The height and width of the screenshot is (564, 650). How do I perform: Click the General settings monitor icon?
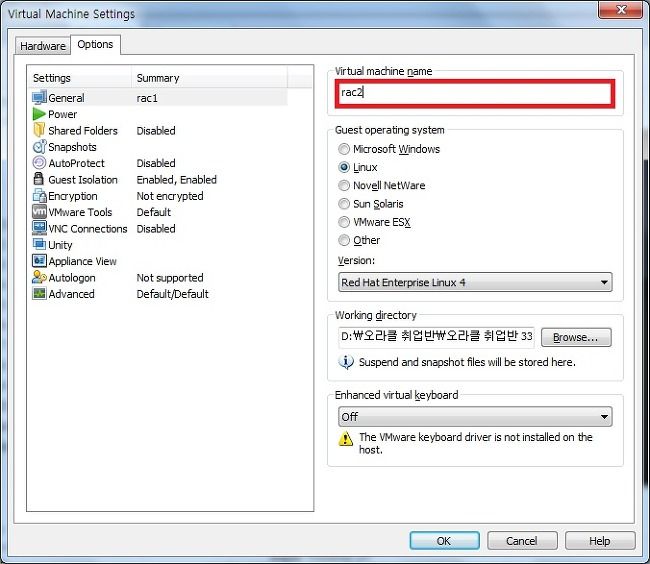[39, 98]
